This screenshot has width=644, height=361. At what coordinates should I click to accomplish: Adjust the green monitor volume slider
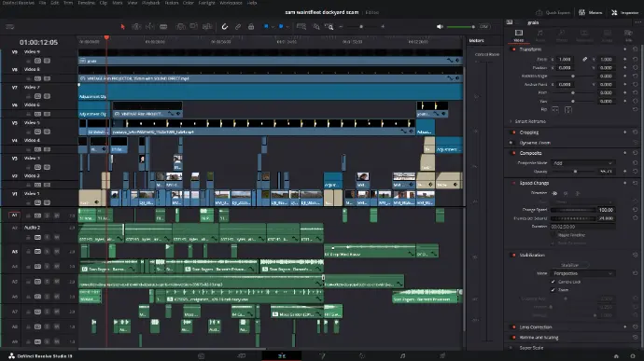pos(460,27)
